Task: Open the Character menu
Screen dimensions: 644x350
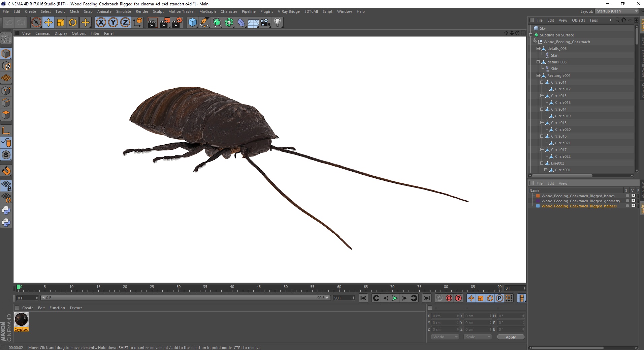Action: (229, 11)
